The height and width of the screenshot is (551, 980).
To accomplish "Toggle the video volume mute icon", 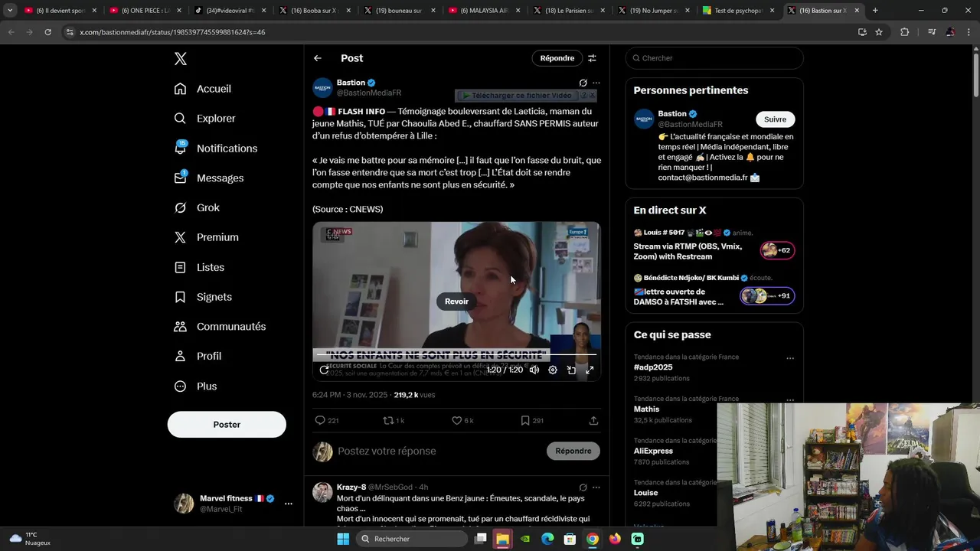I will (534, 370).
